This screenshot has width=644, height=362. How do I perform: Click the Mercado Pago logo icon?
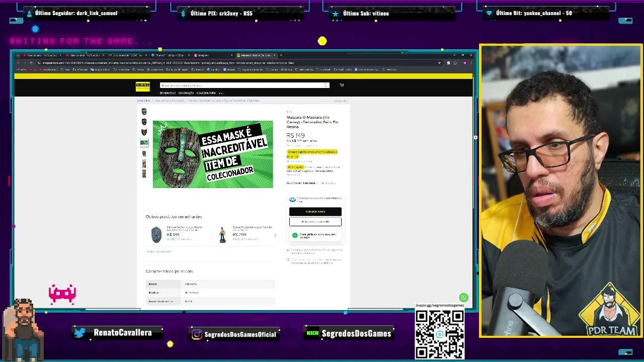[292, 200]
